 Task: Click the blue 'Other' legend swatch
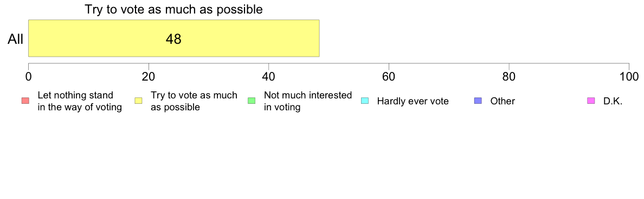coord(478,101)
